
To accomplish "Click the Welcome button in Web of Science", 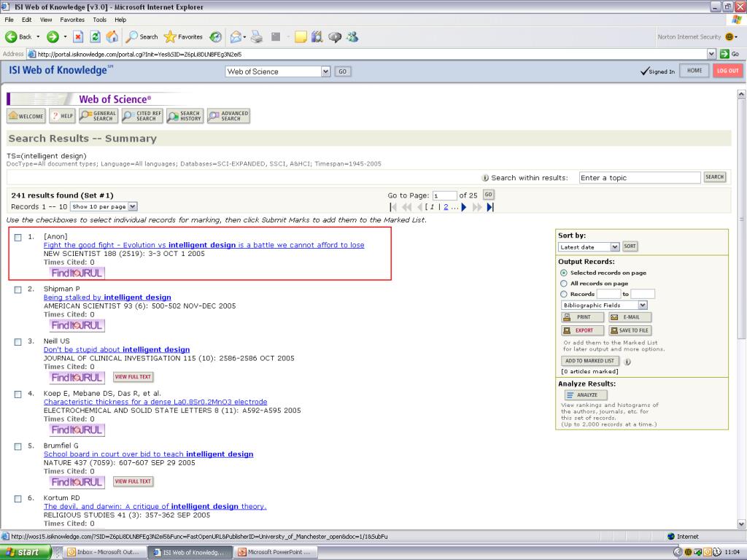I will (26, 116).
